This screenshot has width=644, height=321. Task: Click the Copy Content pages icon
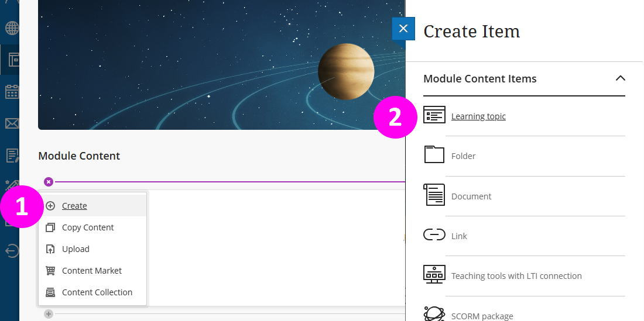(x=50, y=227)
